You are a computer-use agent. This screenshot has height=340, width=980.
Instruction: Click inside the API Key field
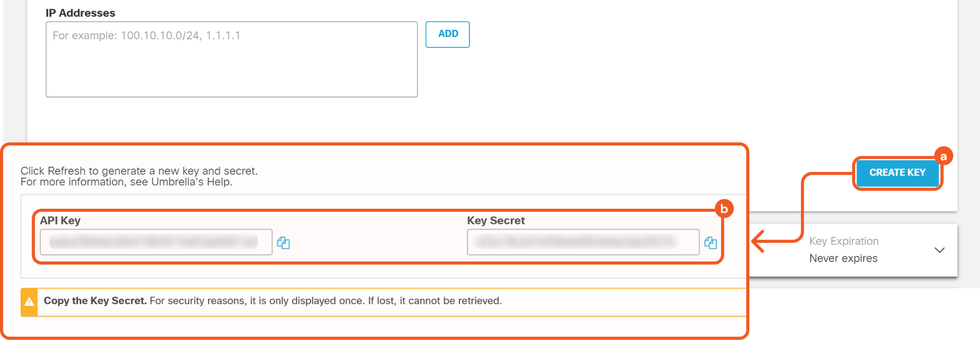[x=156, y=242]
